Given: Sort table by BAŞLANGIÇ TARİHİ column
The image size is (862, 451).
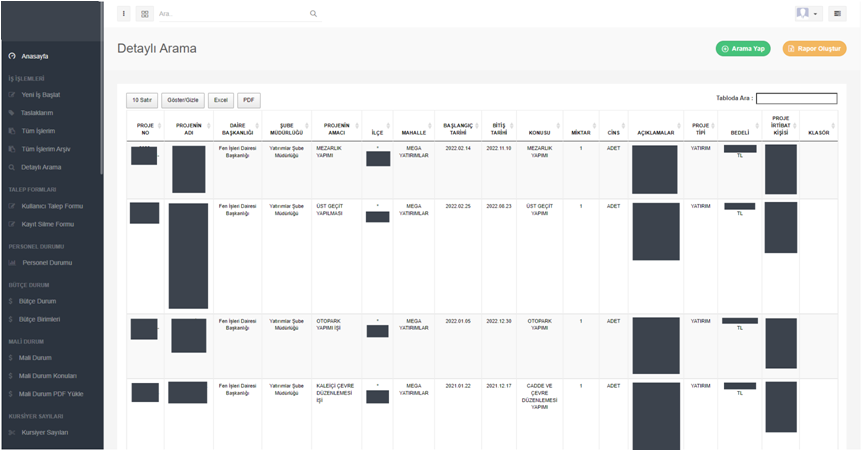Looking at the screenshot, I should coord(457,129).
